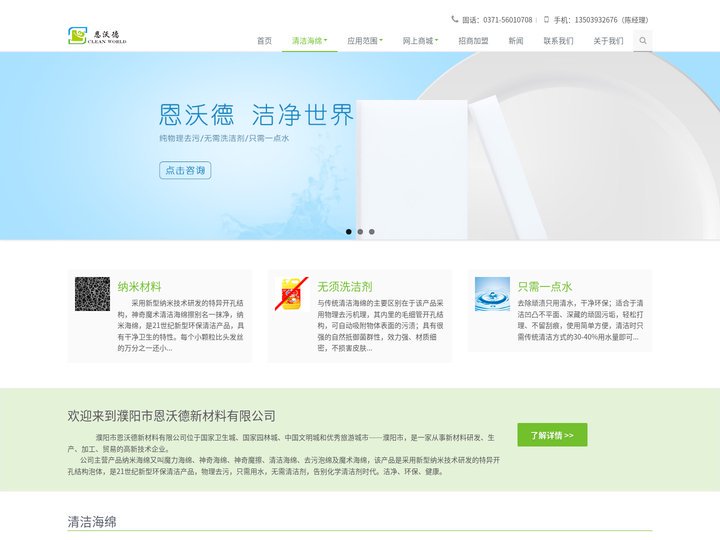Open the 纳米材料 heading link
The height and width of the screenshot is (540, 720).
point(139,287)
